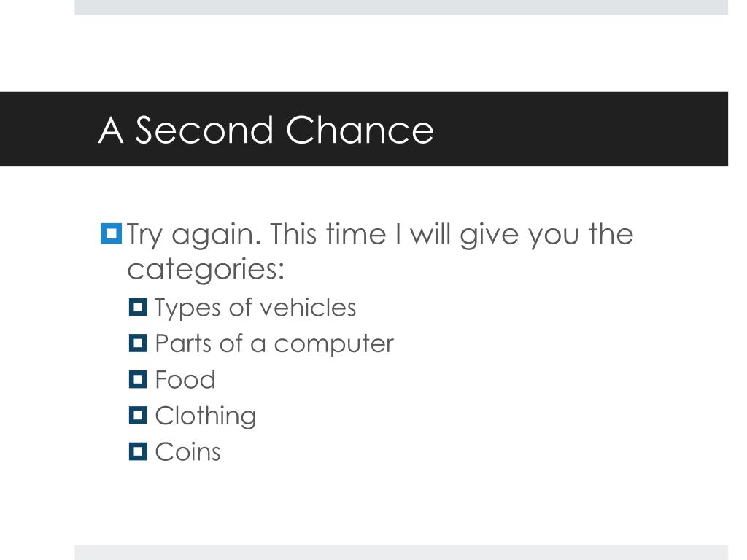The width and height of the screenshot is (747, 560).
Task: Click the square bullet beside Coins
Action: 138,451
